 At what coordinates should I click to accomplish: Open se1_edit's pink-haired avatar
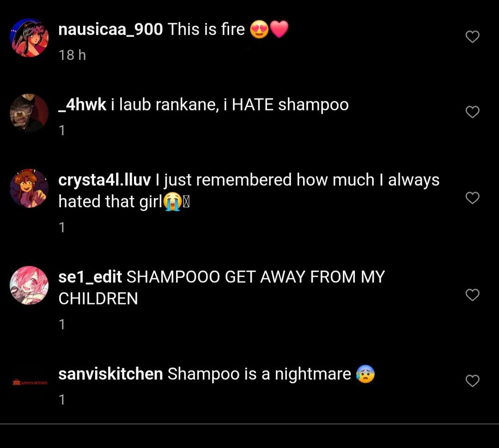coord(29,285)
